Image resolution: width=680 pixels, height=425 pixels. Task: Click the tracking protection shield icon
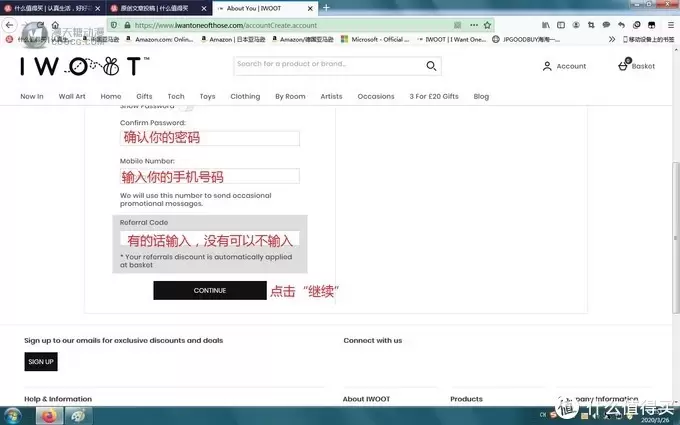point(114,25)
